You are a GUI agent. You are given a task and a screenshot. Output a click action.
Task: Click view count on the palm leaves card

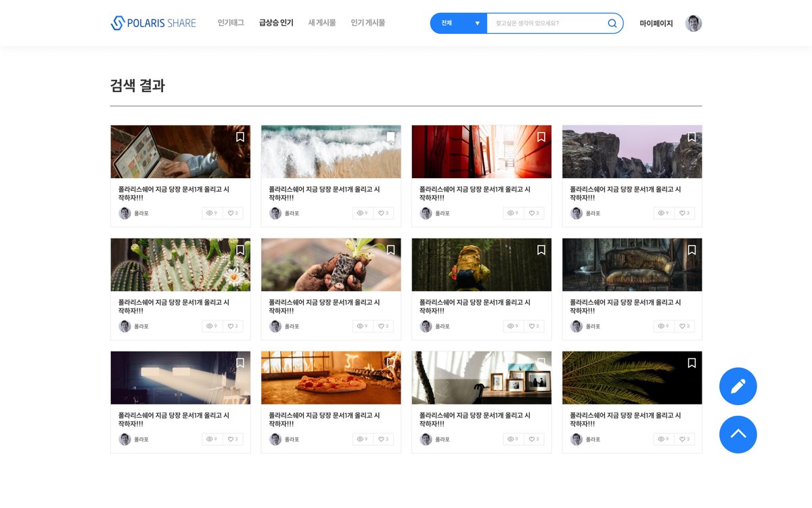pos(663,440)
